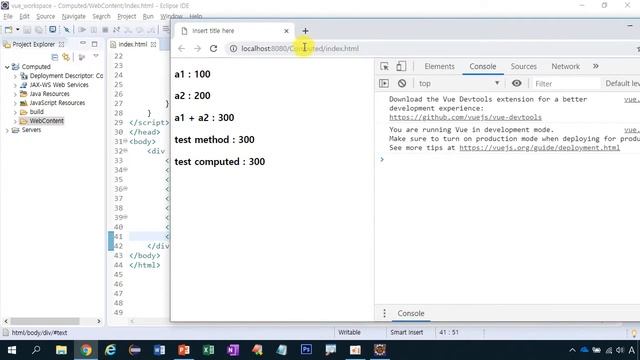Expand the WebContent folder
The height and width of the screenshot is (360, 640).
coord(15,121)
